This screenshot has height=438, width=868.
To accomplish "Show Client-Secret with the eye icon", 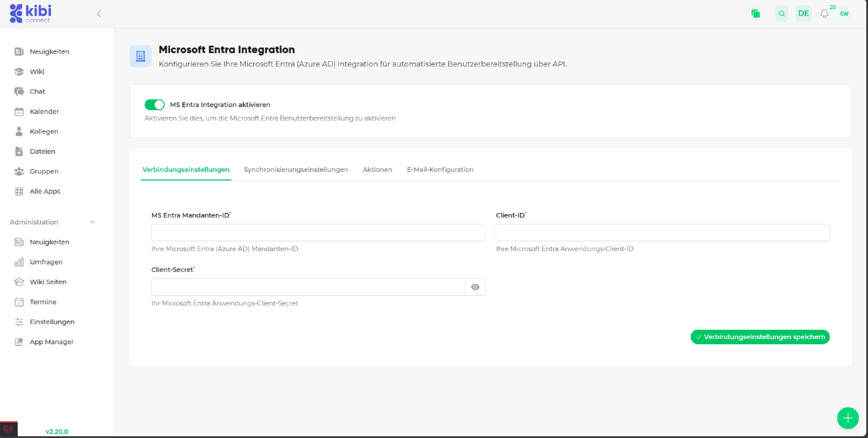I will 475,287.
